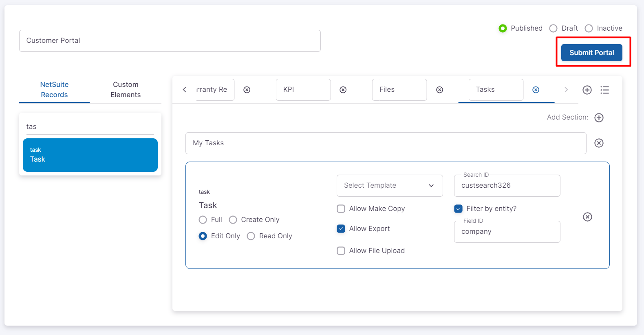Set portal status to Draft
The width and height of the screenshot is (644, 335).
pyautogui.click(x=553, y=29)
